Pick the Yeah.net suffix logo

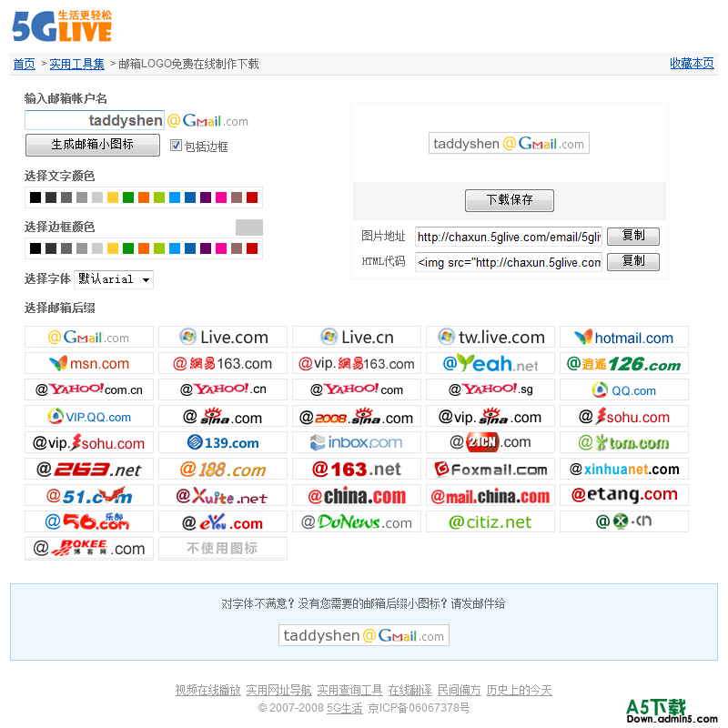coord(490,363)
